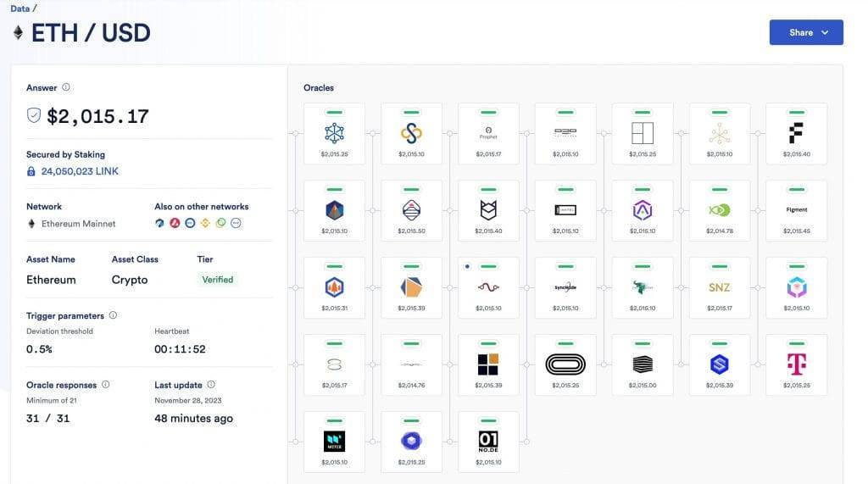
Task: Open the purple A hexagon oracle card
Action: [x=643, y=210]
